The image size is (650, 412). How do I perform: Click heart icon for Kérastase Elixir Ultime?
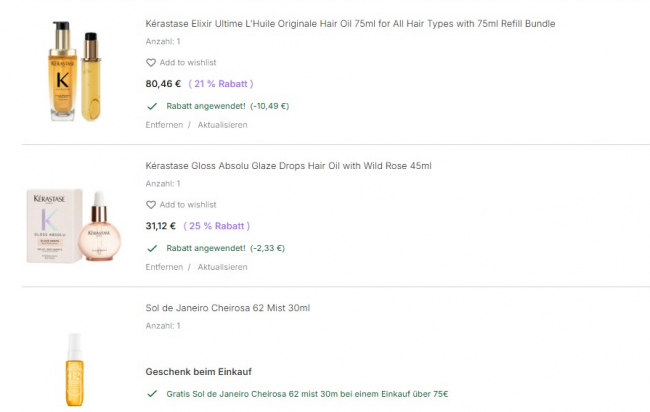point(151,63)
